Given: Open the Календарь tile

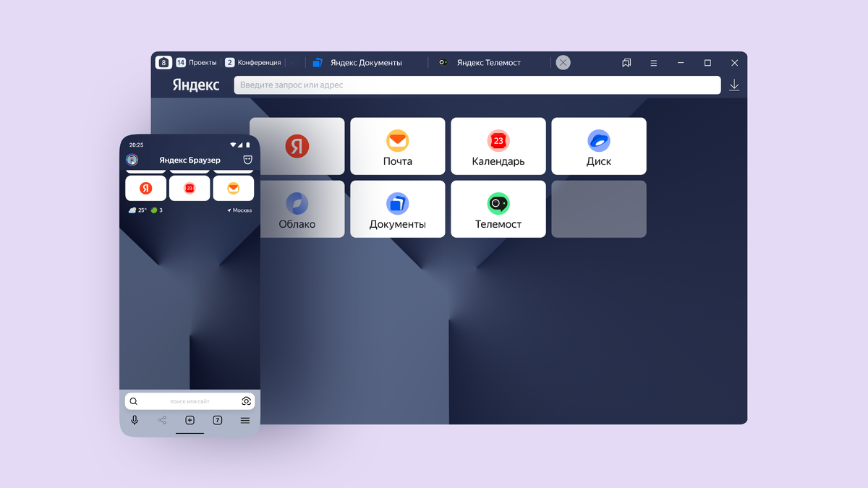Looking at the screenshot, I should [498, 146].
